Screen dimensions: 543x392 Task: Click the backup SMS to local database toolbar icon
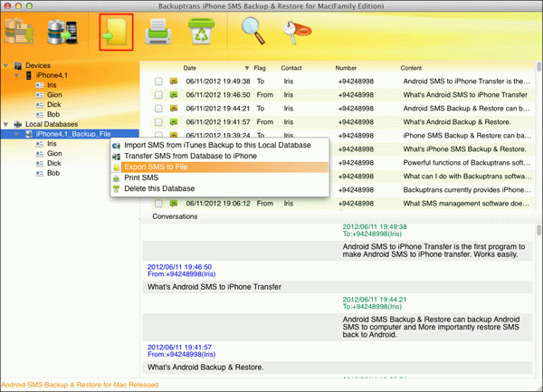[x=19, y=32]
